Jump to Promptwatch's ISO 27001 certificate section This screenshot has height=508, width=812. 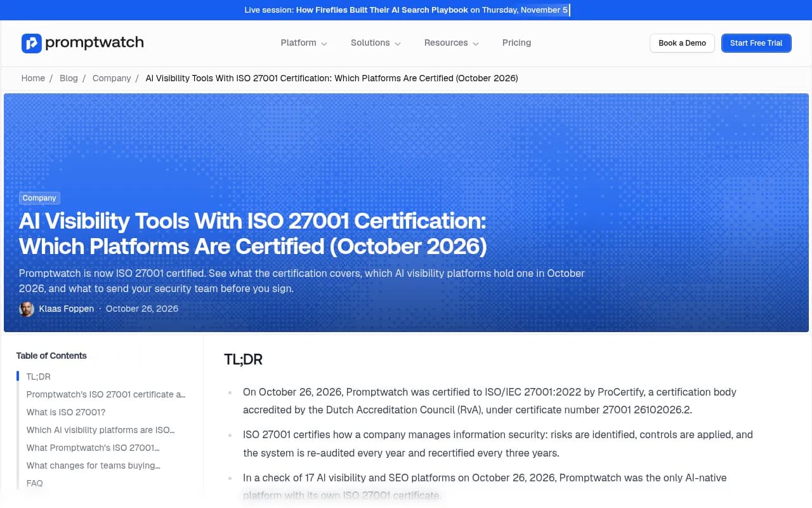click(x=106, y=394)
